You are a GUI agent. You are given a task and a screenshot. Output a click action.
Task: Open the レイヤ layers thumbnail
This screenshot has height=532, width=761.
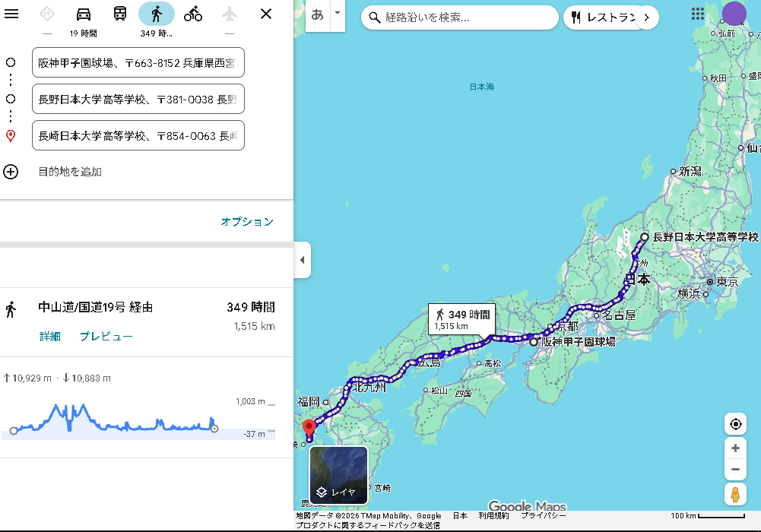338,476
